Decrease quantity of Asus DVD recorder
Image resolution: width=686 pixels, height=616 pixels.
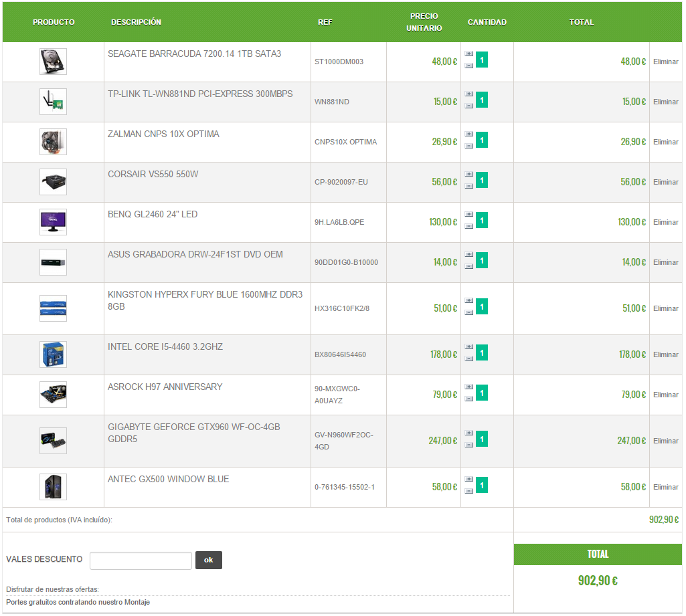(468, 267)
